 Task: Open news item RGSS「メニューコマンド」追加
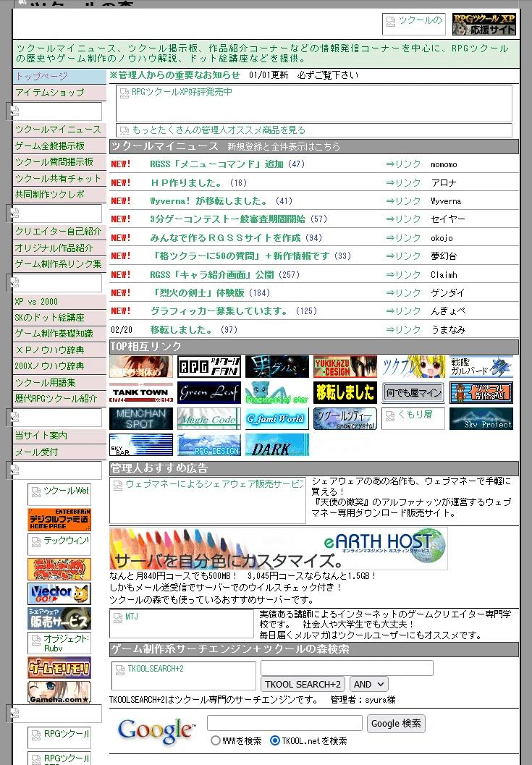[216, 164]
